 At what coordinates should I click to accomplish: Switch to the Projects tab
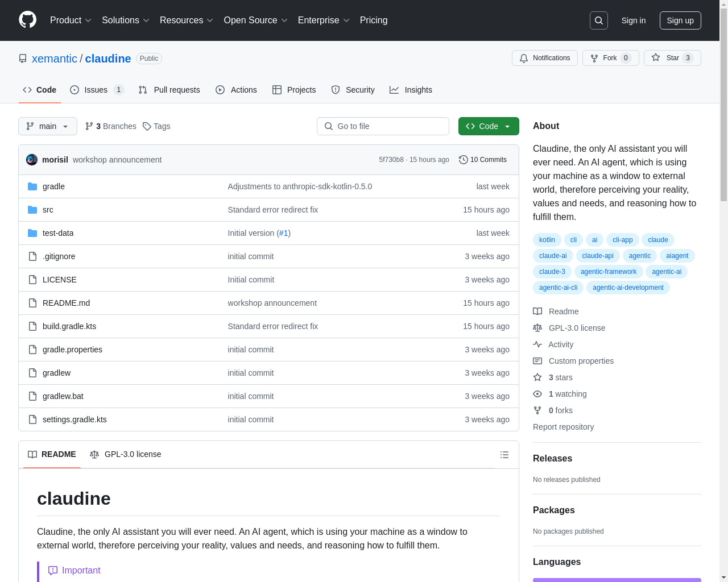tap(294, 90)
